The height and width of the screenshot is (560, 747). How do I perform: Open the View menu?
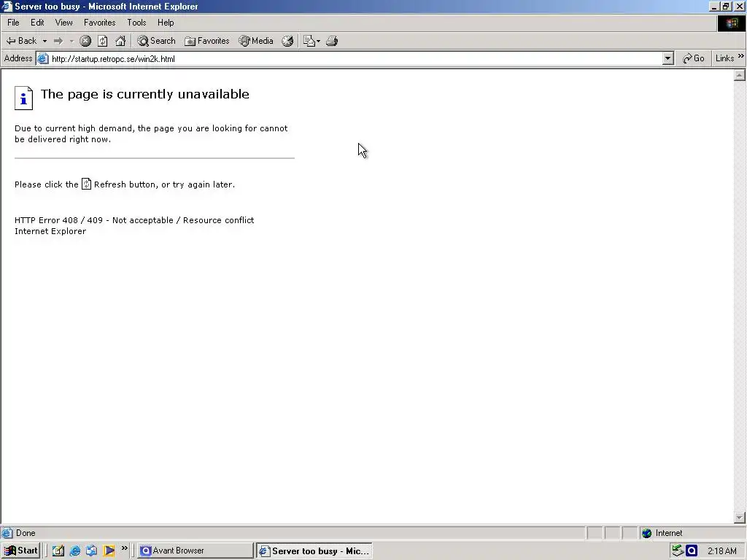pyautogui.click(x=64, y=23)
